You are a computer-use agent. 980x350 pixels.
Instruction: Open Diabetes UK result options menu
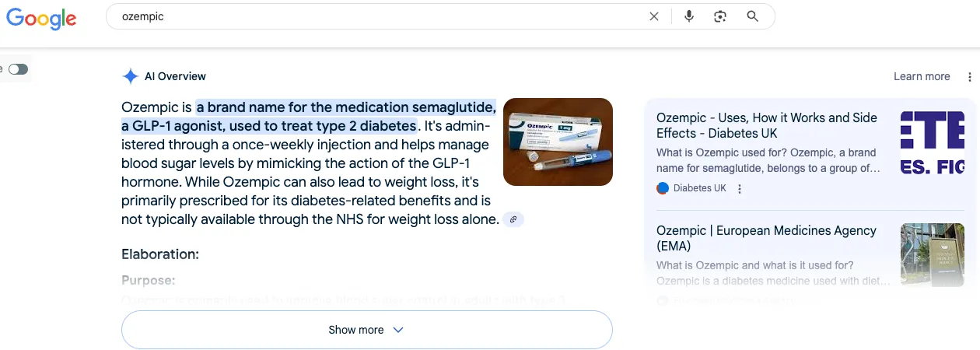click(x=740, y=188)
